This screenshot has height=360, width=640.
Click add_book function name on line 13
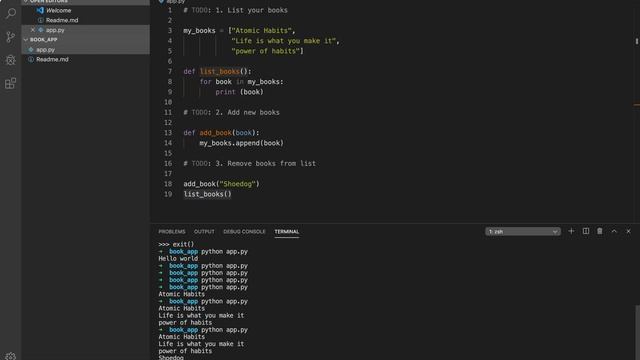(216, 133)
